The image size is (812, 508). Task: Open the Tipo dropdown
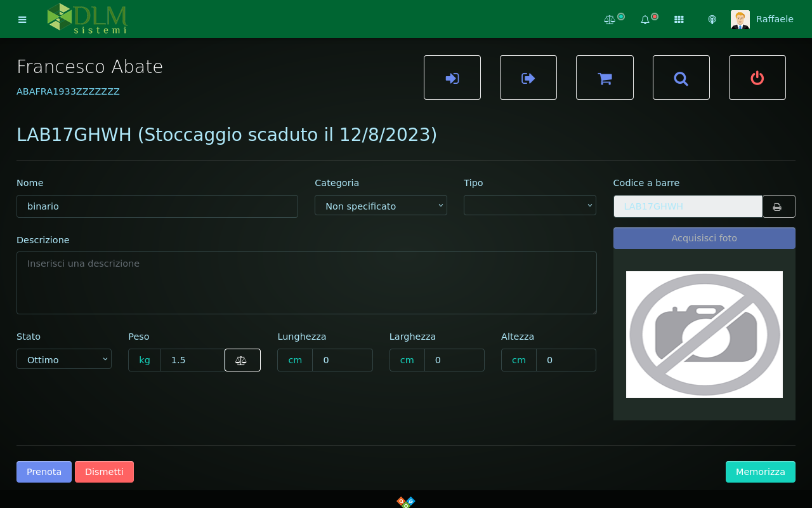[x=530, y=206]
